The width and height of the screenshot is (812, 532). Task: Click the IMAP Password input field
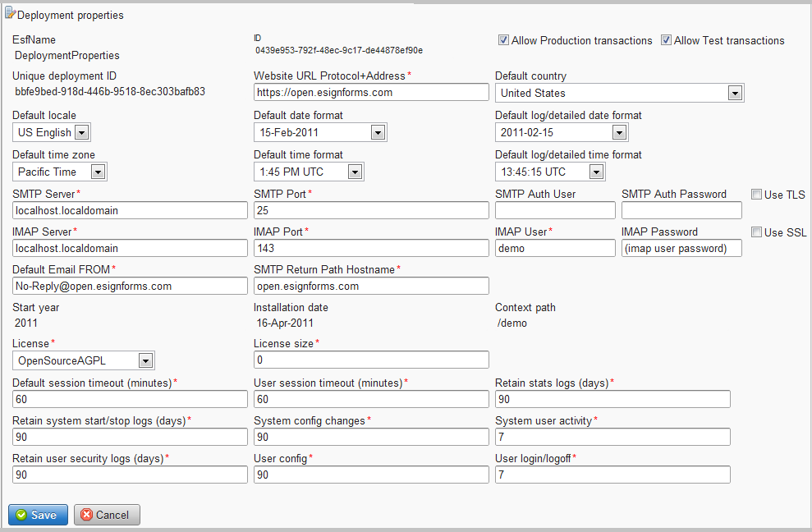[x=681, y=248]
